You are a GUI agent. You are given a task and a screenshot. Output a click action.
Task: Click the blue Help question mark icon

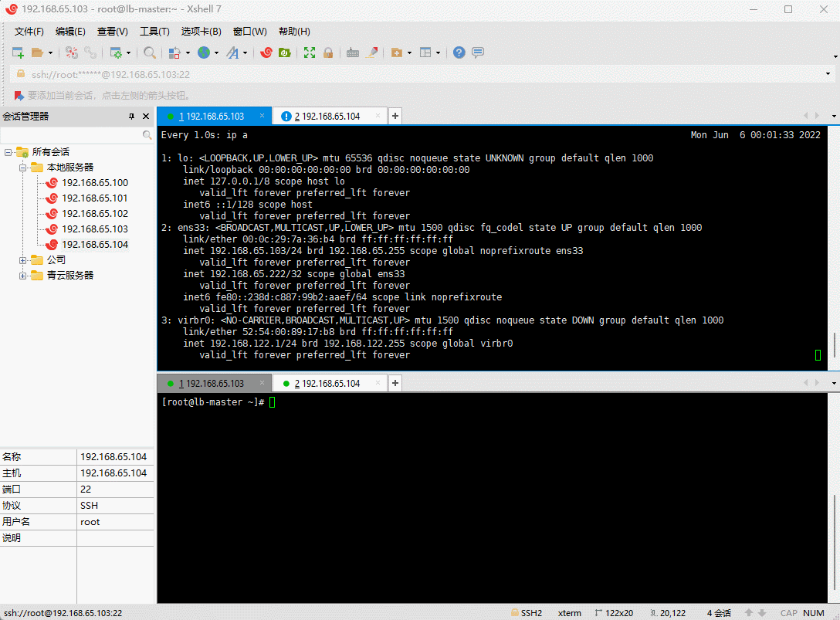tap(459, 53)
